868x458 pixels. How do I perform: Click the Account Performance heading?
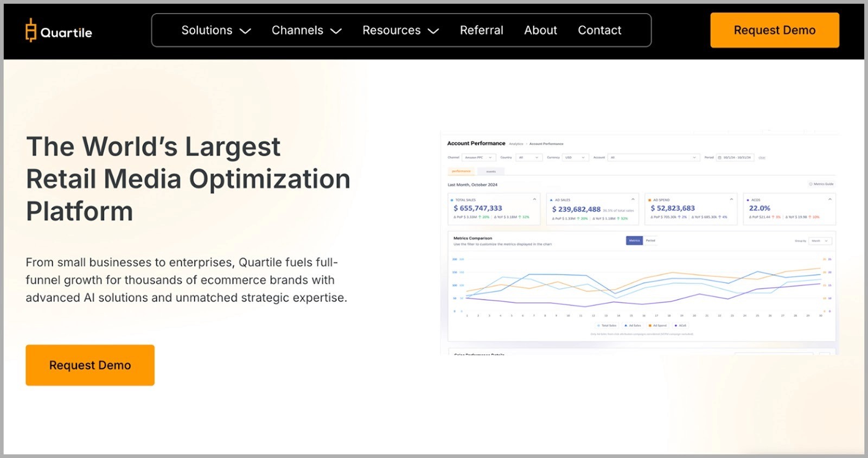[x=476, y=143]
